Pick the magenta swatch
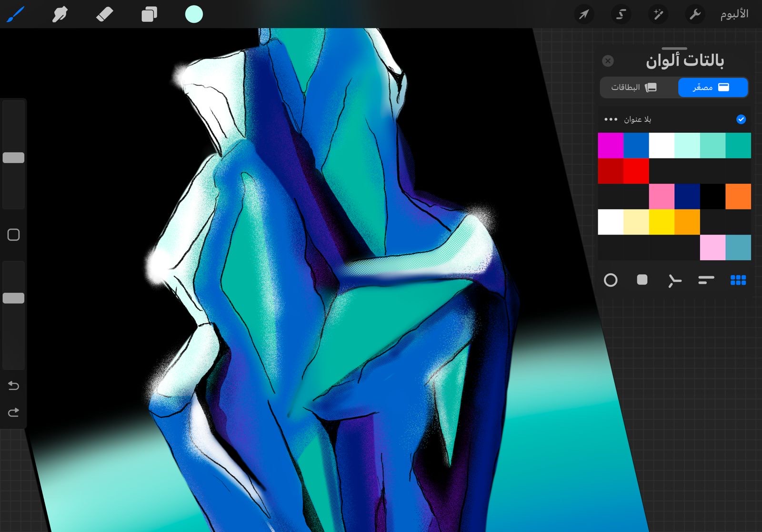 [611, 145]
